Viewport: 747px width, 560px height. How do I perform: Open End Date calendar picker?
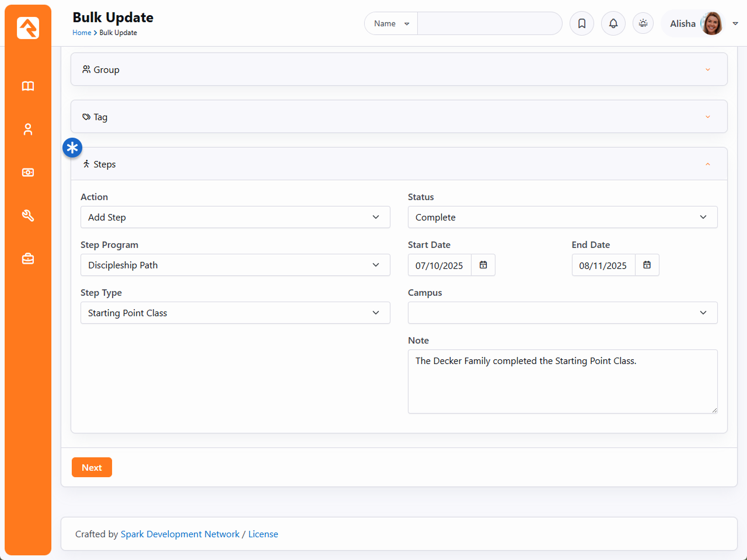point(647,265)
